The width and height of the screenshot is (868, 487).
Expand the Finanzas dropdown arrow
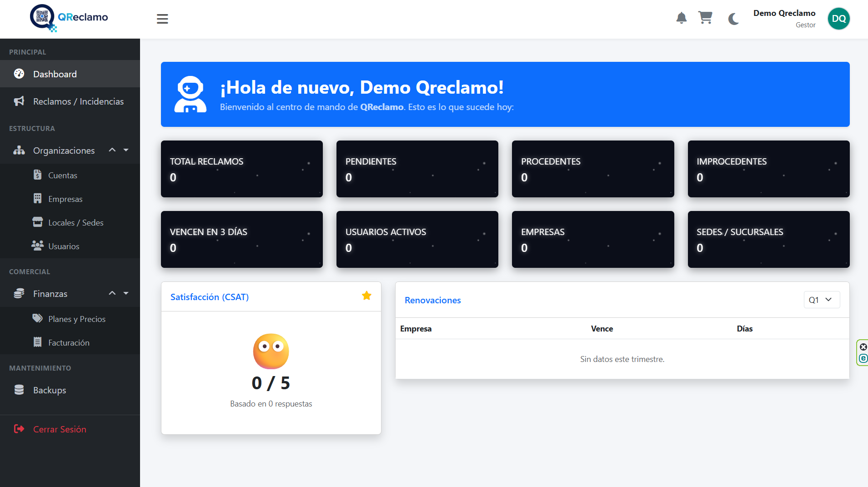point(125,293)
